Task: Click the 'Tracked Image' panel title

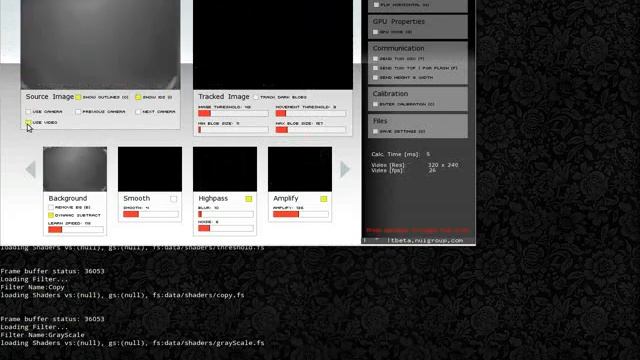Action: [224, 97]
